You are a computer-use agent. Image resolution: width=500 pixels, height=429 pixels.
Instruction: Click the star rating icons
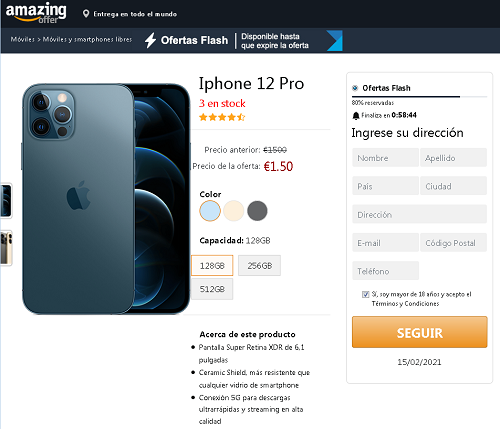coord(222,117)
